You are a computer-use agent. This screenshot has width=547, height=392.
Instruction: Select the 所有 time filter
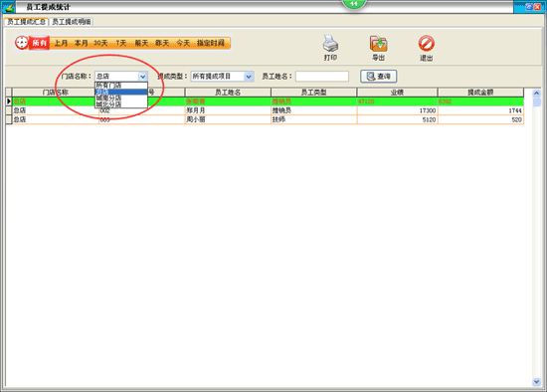tap(40, 43)
